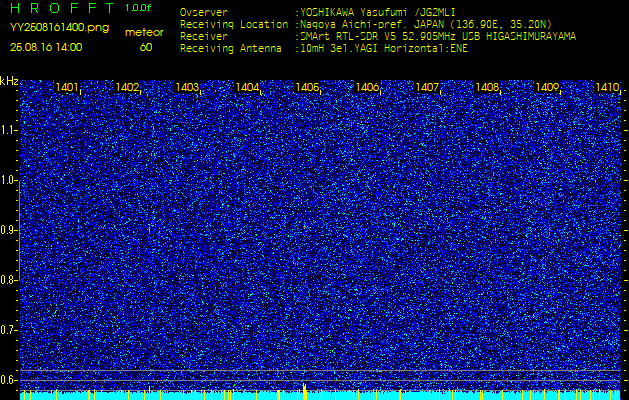Click the 1406 time marker
The image size is (629, 400).
[367, 87]
